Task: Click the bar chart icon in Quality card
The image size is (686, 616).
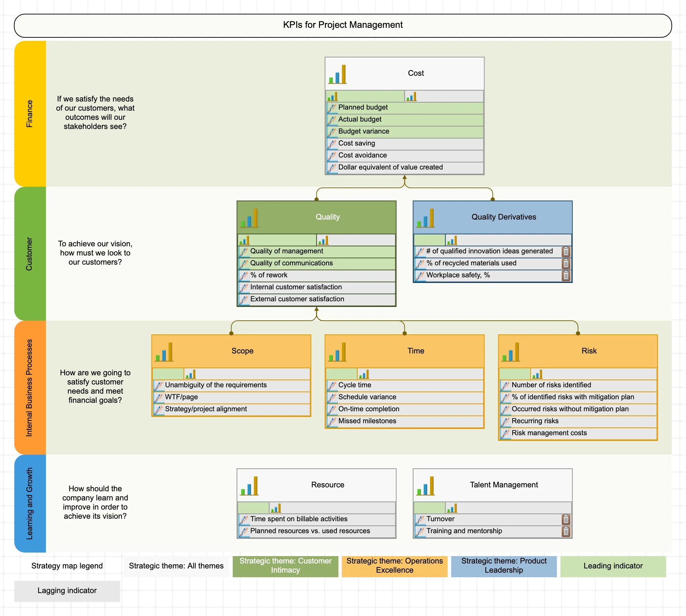Action: (249, 218)
